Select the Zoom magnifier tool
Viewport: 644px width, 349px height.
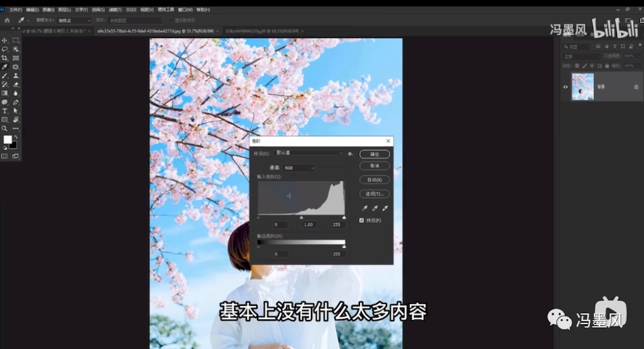click(x=5, y=128)
